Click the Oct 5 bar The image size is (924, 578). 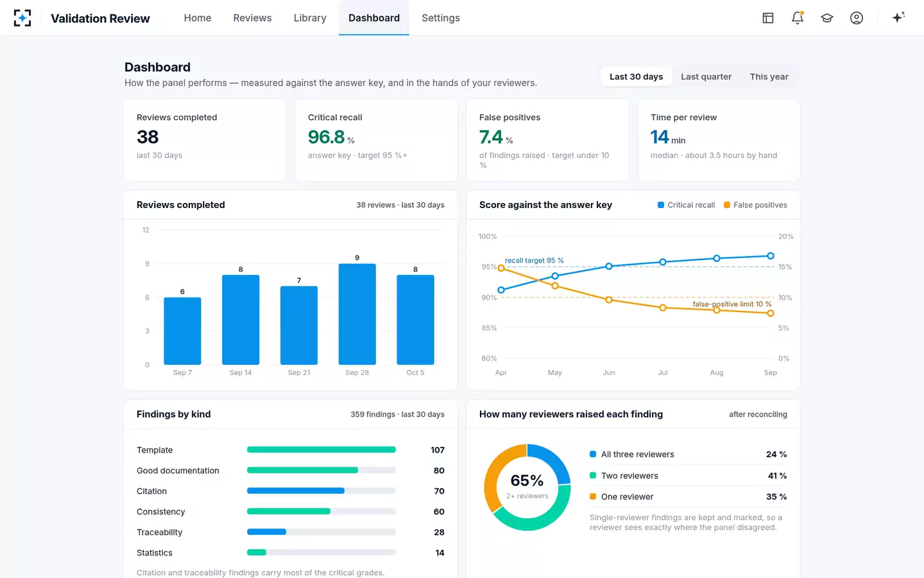pos(416,320)
